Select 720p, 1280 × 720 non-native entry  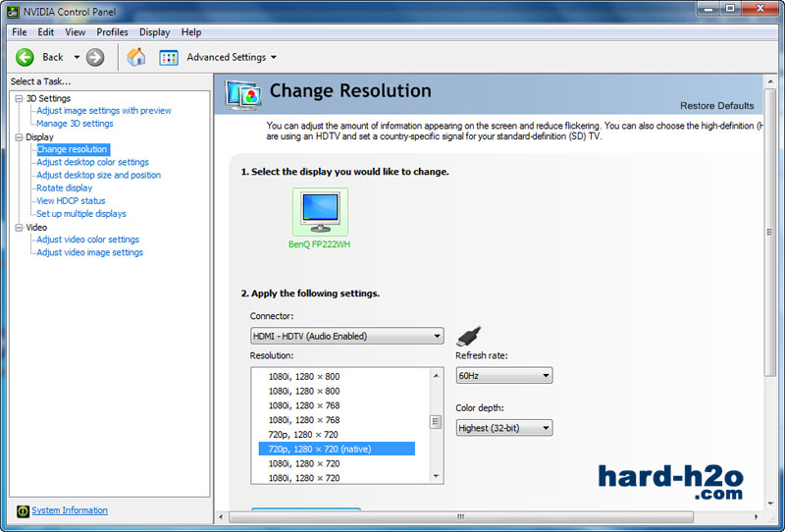pyautogui.click(x=303, y=434)
